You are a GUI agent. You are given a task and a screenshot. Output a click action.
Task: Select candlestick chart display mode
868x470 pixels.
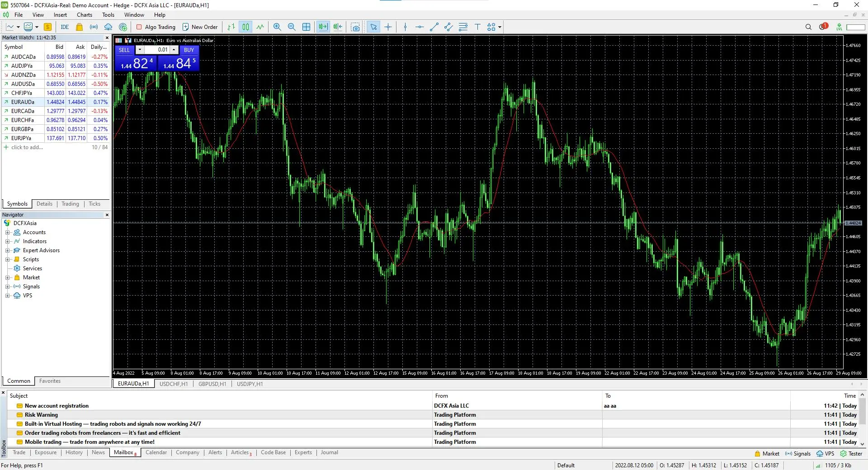245,27
